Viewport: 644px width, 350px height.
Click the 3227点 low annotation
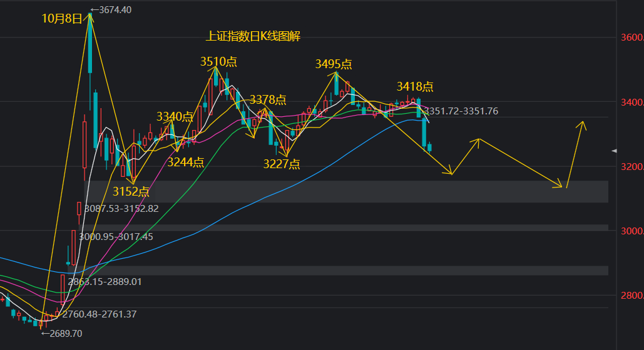pos(282,164)
